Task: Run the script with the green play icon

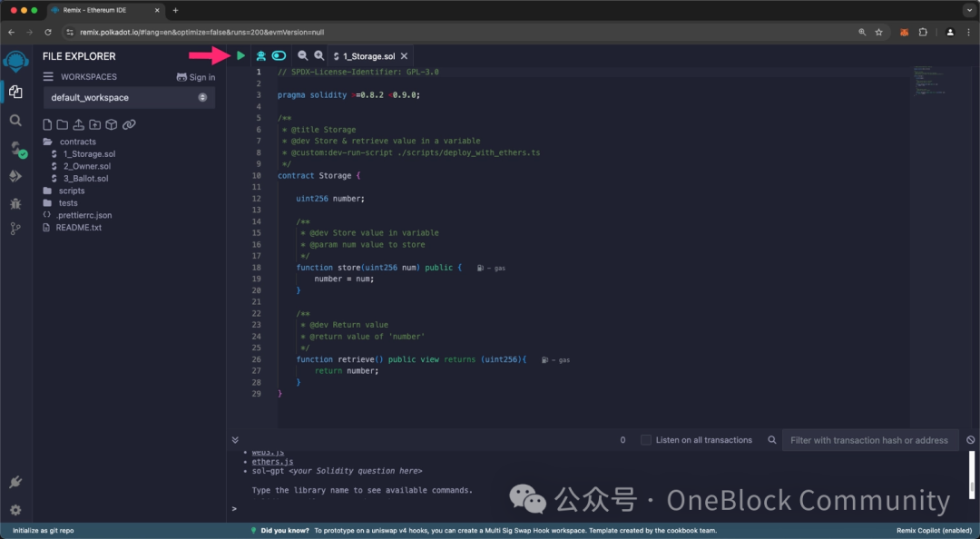Action: coord(240,55)
